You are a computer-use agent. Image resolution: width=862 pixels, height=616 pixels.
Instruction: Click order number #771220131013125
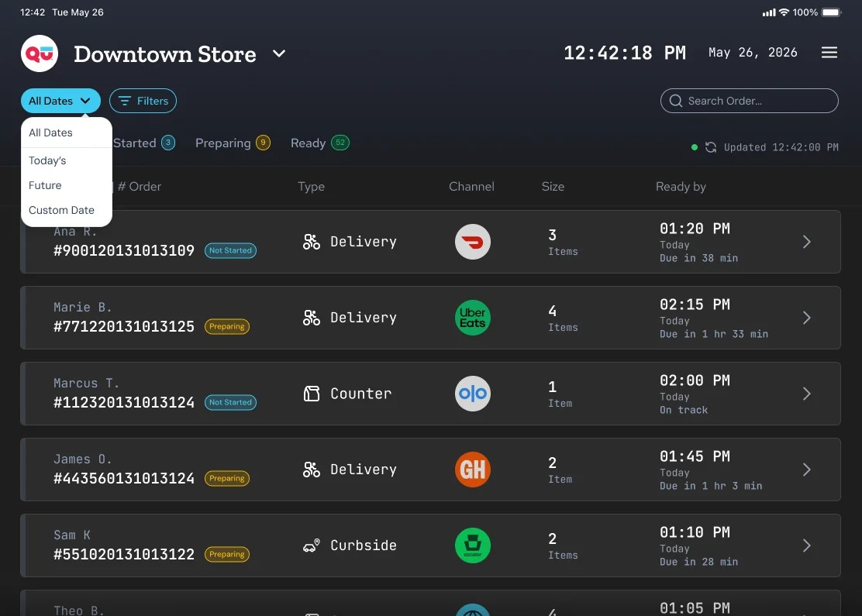pos(124,326)
